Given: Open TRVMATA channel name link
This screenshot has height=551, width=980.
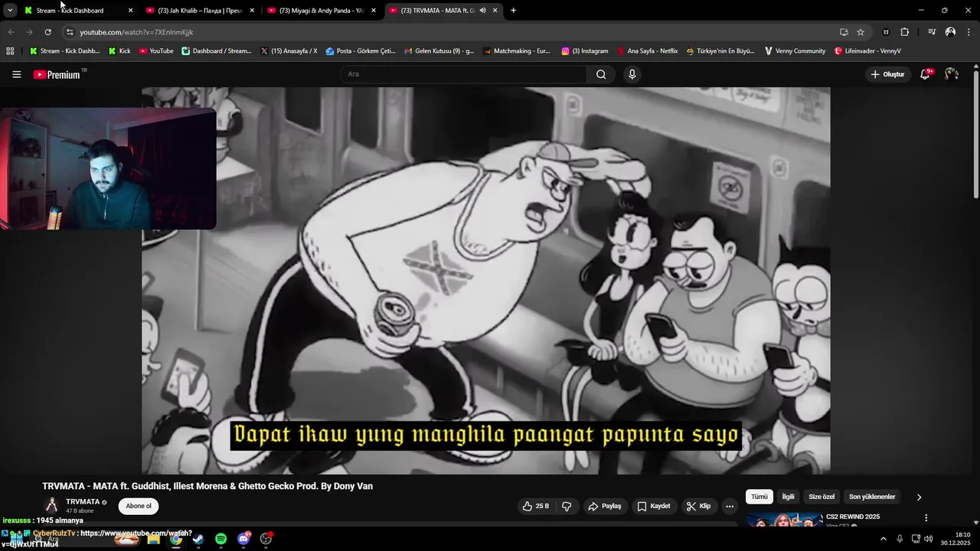Looking at the screenshot, I should (83, 502).
